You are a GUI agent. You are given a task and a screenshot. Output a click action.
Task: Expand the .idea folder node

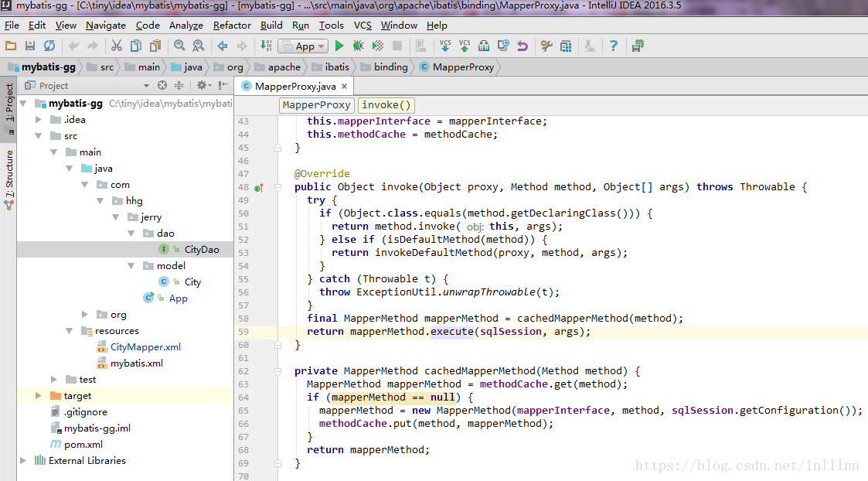(x=38, y=119)
